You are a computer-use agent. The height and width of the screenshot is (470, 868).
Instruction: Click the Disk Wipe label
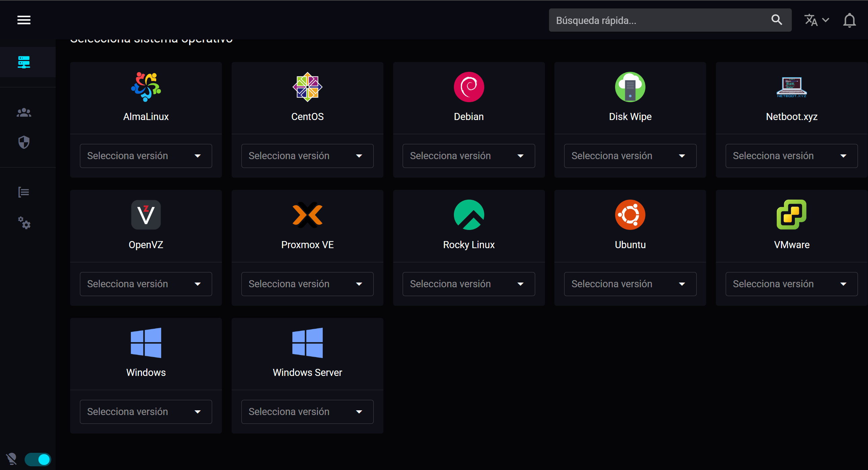tap(630, 117)
